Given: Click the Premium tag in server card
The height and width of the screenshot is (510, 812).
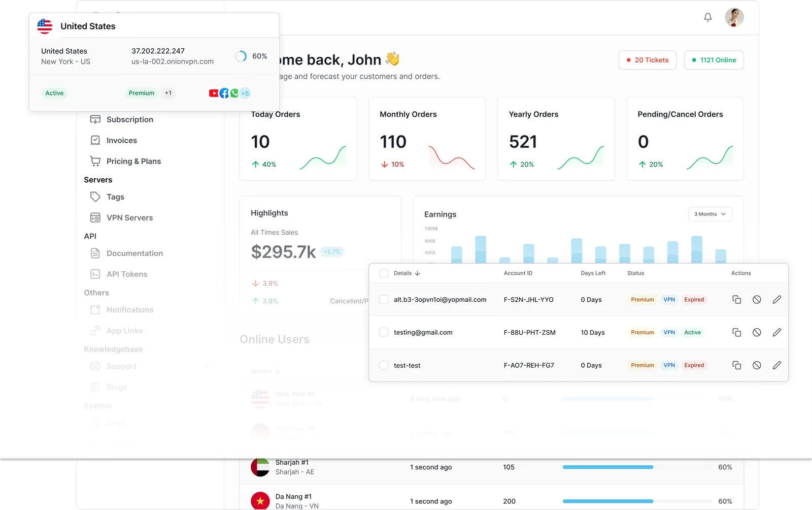Looking at the screenshot, I should 142,93.
